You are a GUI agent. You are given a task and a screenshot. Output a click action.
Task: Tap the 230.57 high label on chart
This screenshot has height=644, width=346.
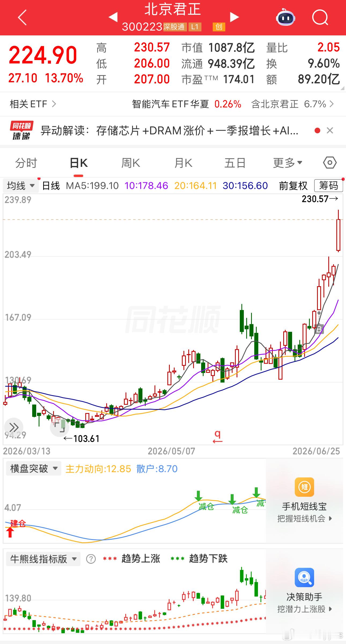pyautogui.click(x=320, y=199)
